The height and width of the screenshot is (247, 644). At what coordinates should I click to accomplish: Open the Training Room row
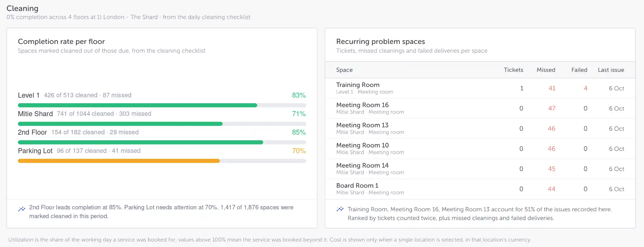(480, 88)
